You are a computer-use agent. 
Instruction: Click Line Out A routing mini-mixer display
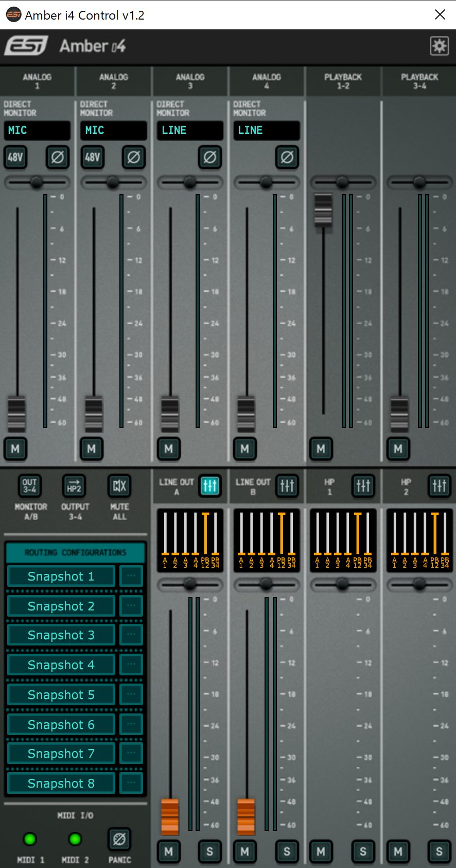point(190,540)
